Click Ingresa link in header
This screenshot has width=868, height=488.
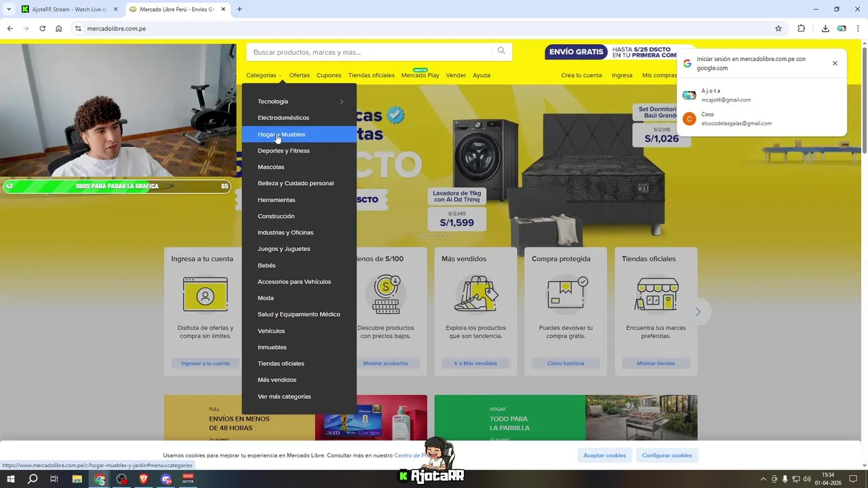tap(622, 75)
